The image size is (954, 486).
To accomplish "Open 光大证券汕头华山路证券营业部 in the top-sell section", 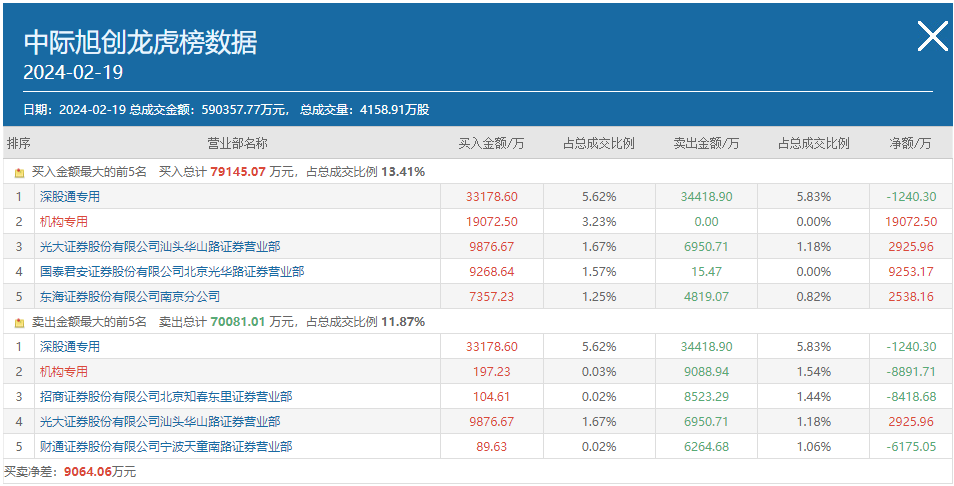I will pyautogui.click(x=160, y=422).
